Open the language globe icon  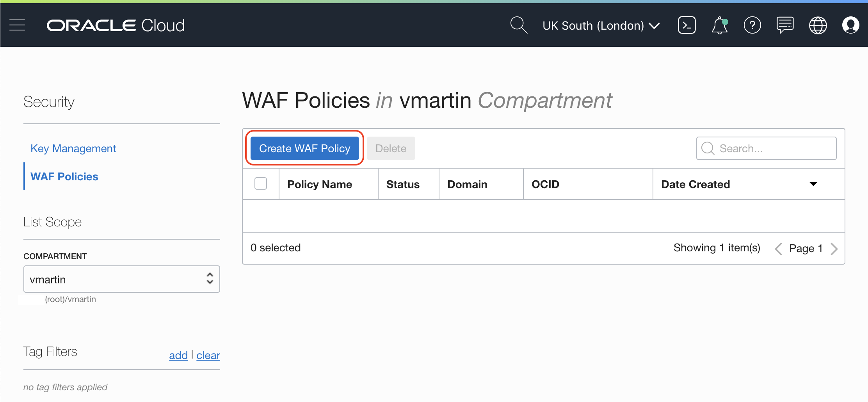(818, 25)
